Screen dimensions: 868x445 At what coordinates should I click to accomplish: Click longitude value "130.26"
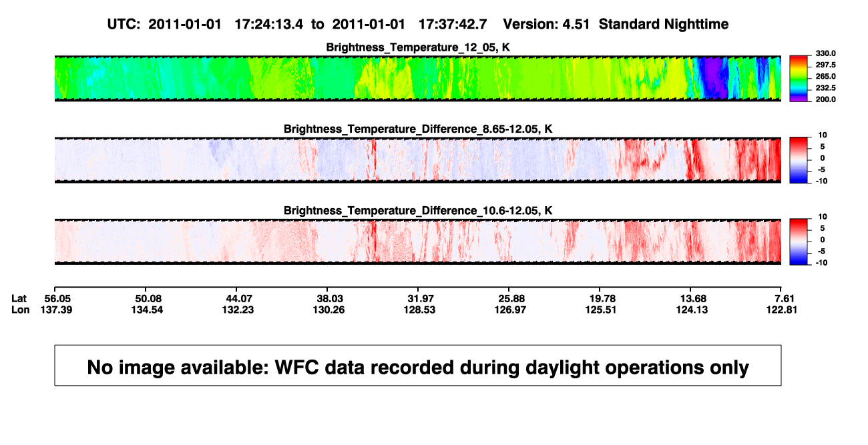pyautogui.click(x=331, y=310)
